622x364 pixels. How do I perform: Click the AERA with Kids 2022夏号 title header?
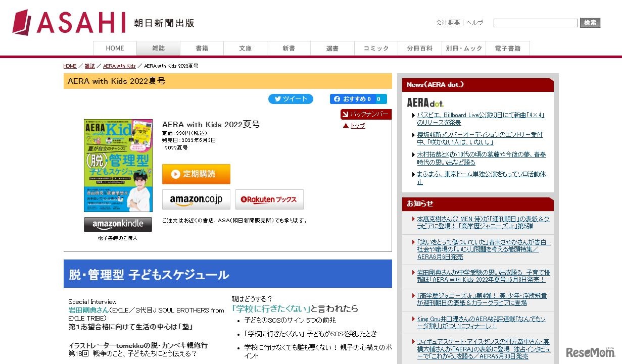tap(228, 81)
